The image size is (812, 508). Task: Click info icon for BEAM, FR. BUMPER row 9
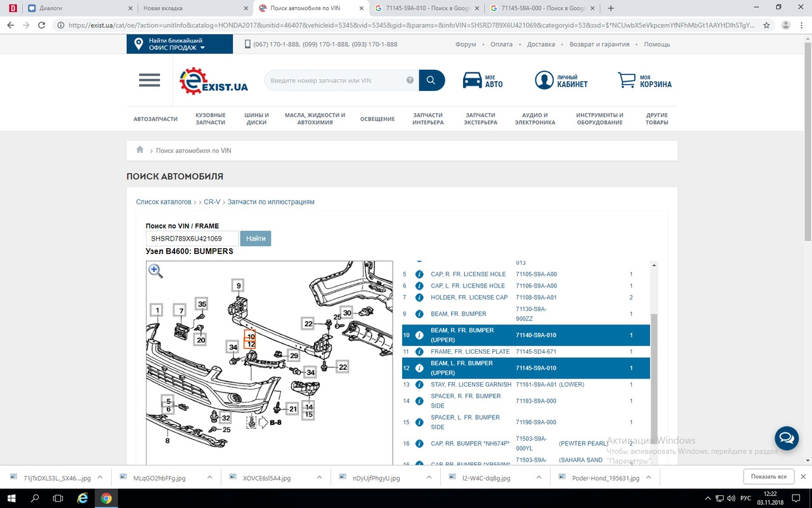pyautogui.click(x=419, y=314)
